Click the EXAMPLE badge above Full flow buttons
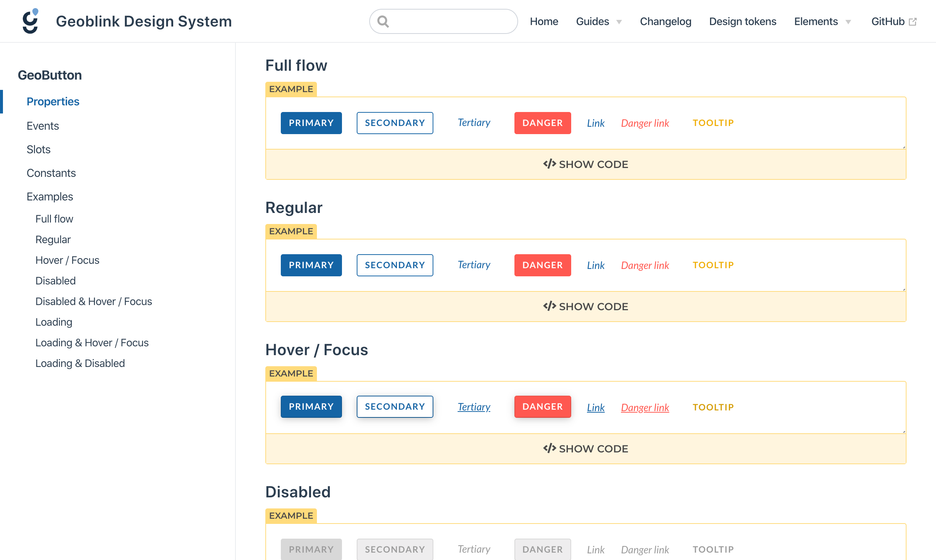Screen dimensions: 936x560 click(291, 89)
